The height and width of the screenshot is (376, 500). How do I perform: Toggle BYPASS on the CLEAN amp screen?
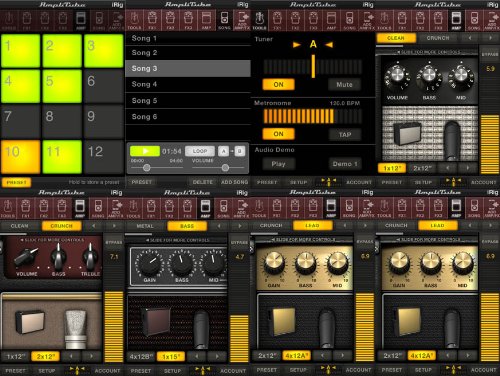[490, 54]
